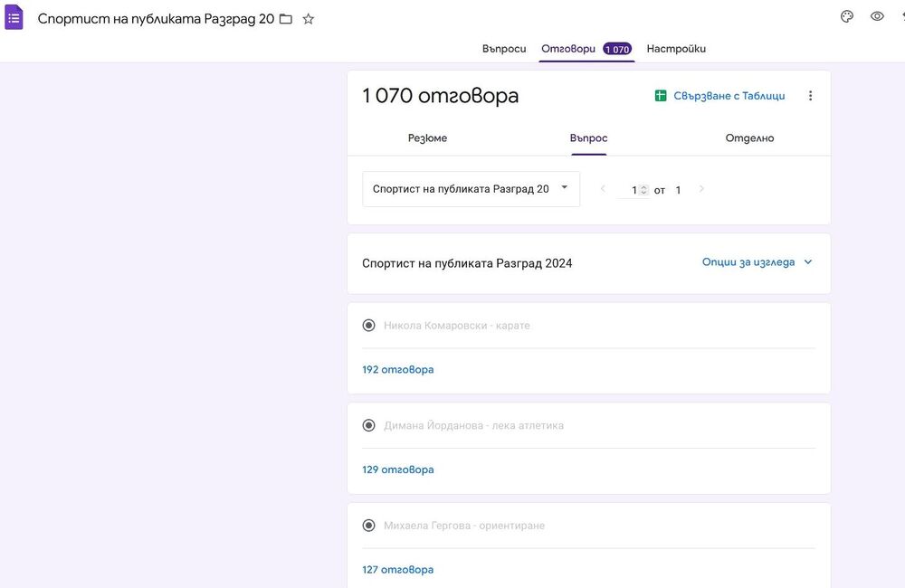The image size is (905, 588).
Task: Switch to the Въпроси tab
Action: coord(504,49)
